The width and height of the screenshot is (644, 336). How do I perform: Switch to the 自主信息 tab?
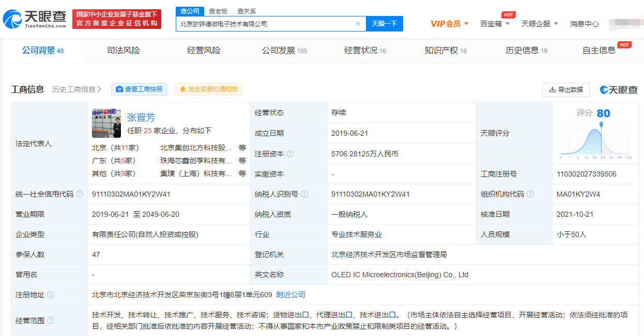(x=599, y=51)
